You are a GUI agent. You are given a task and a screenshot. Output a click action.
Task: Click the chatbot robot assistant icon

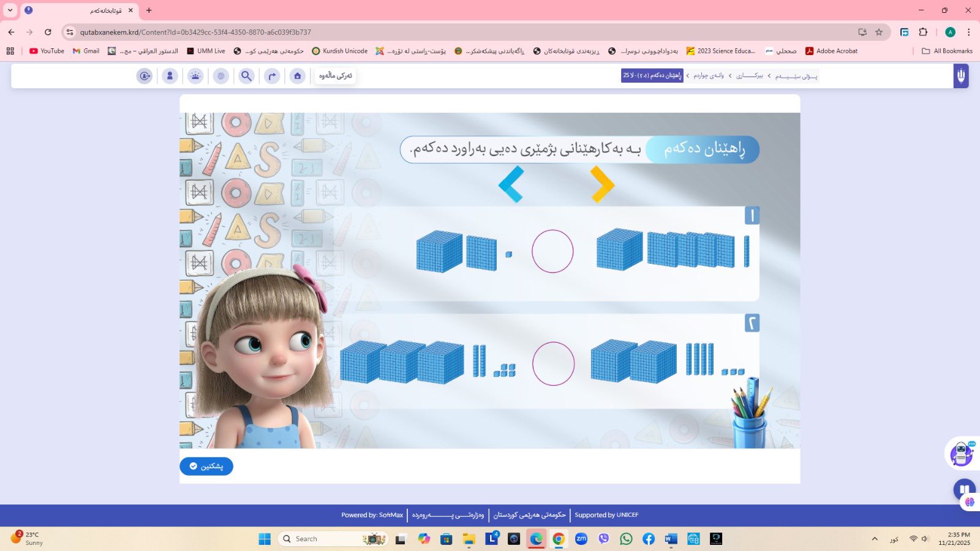(962, 454)
